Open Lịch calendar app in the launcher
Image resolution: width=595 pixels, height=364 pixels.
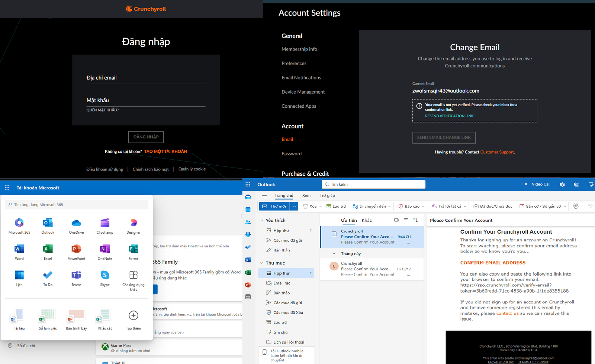point(19,278)
